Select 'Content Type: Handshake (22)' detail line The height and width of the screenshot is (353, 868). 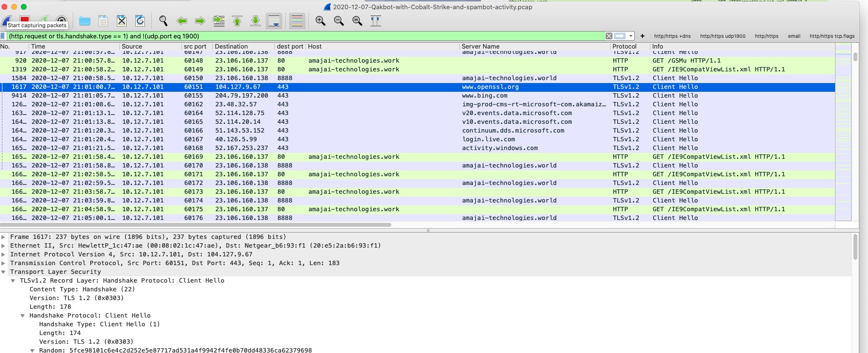coord(82,289)
